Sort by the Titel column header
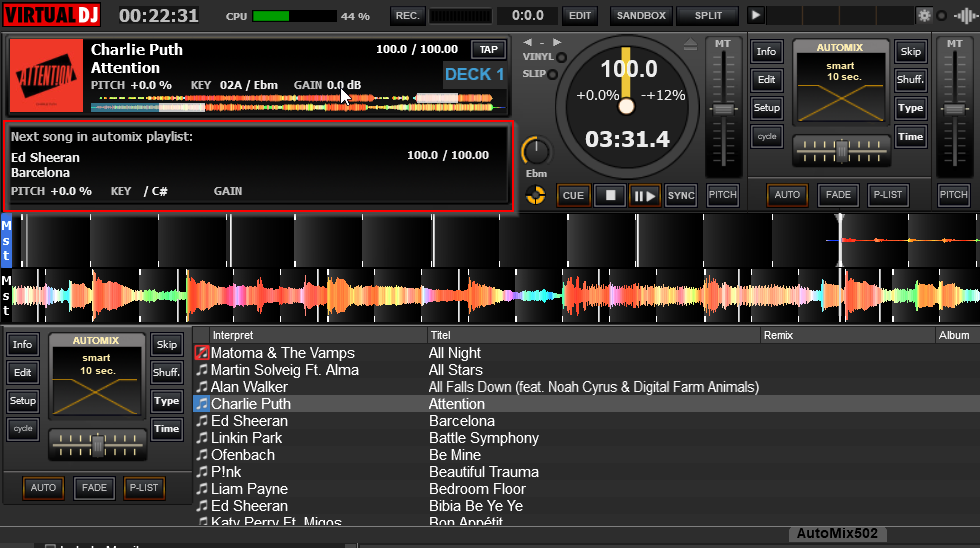 (594, 336)
